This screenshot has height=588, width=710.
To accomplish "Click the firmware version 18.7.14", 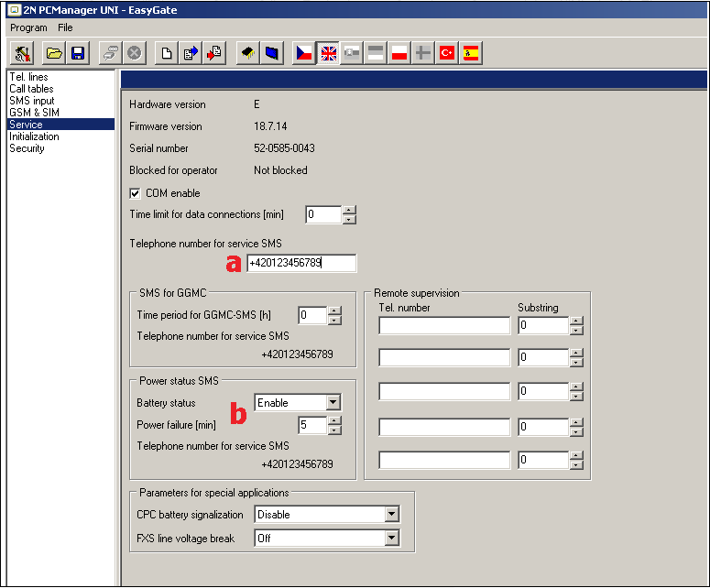I will pos(270,126).
